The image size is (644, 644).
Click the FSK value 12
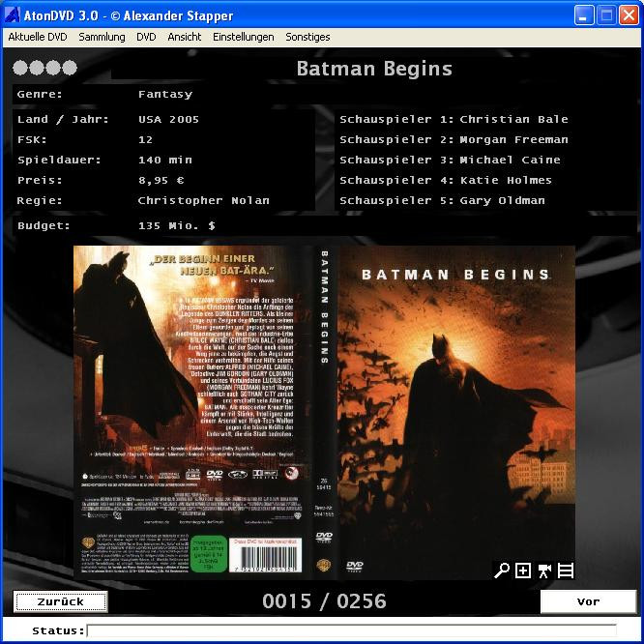[x=145, y=139]
